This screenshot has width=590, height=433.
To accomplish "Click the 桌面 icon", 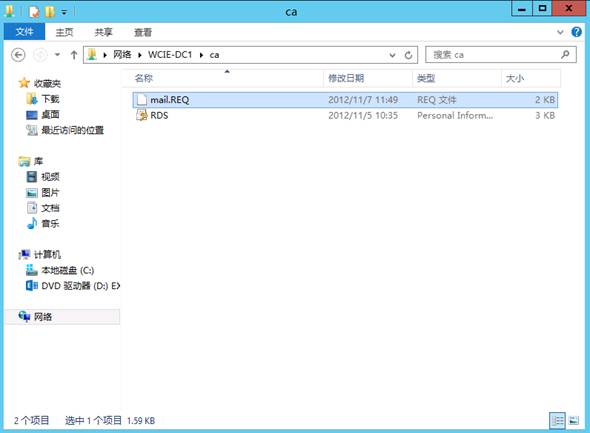I will click(x=32, y=115).
